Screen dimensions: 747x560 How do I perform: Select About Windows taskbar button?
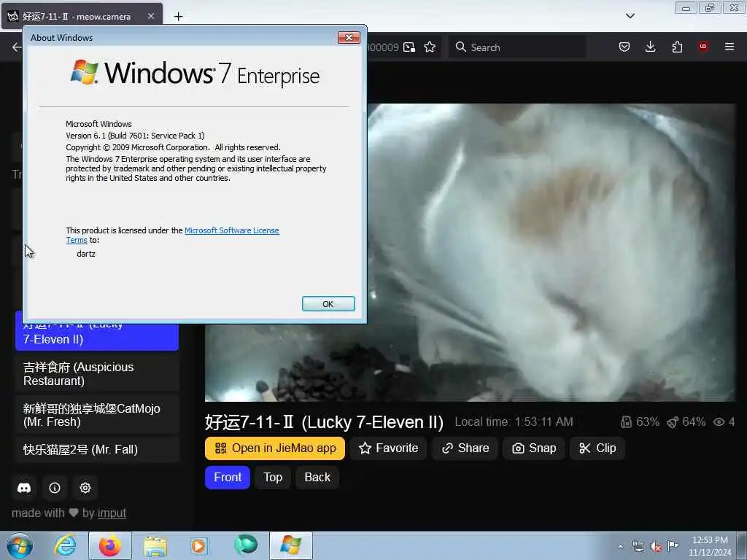point(291,545)
